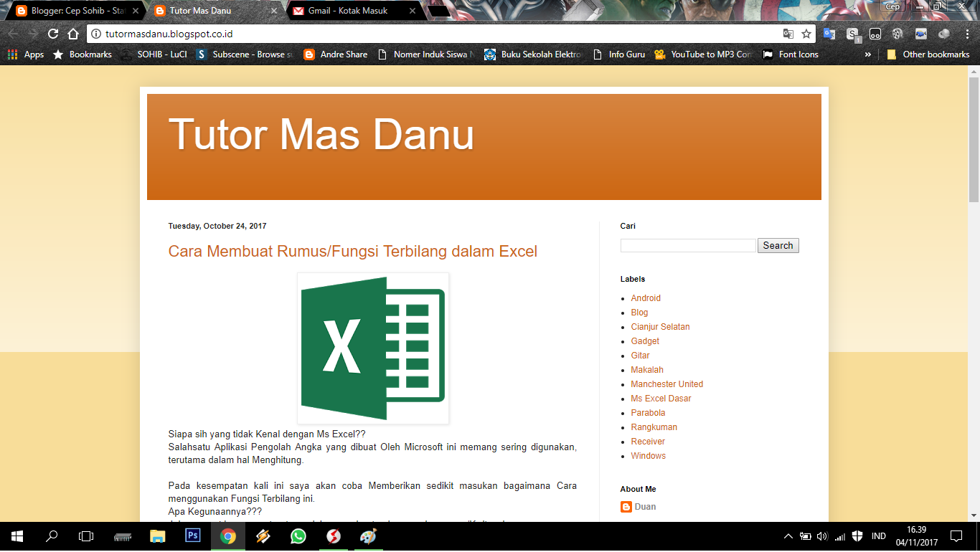Click the Cari search text field
The height and width of the screenshot is (552, 980).
(x=688, y=245)
